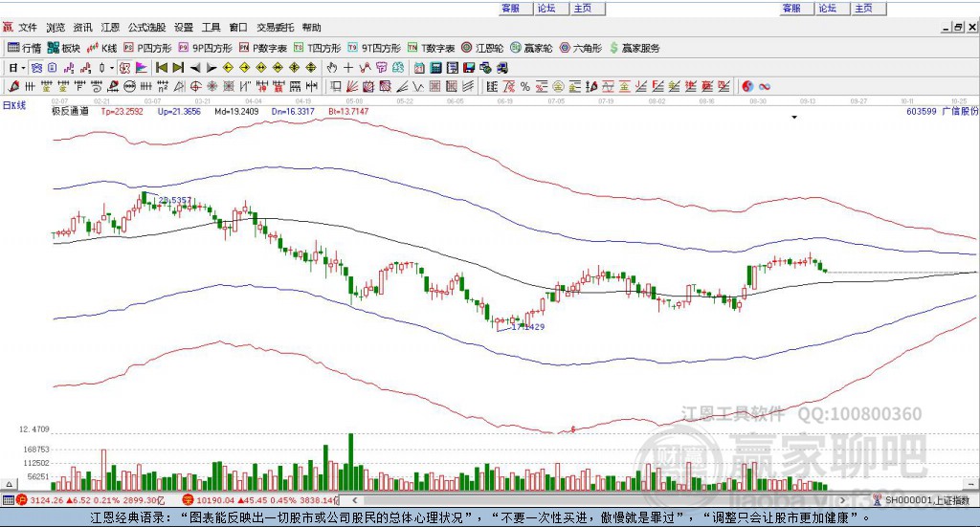This screenshot has width=980, height=527.
Task: Open the 六角形 hexagon tool
Action: pos(581,48)
